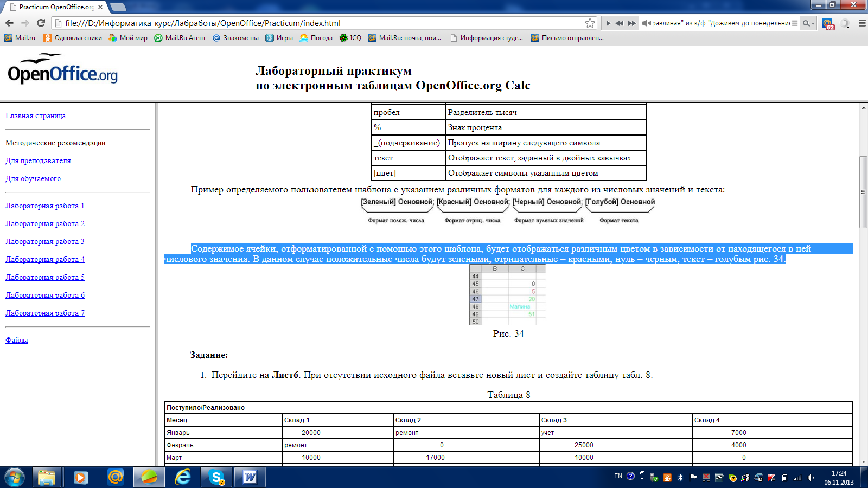Skip to next track in toolbar player
Viewport: 868px width, 488px height.
[631, 23]
